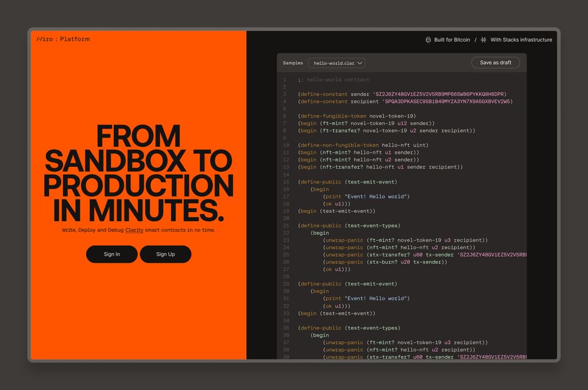Click the Sign In button
The image size is (588, 390).
click(111, 254)
